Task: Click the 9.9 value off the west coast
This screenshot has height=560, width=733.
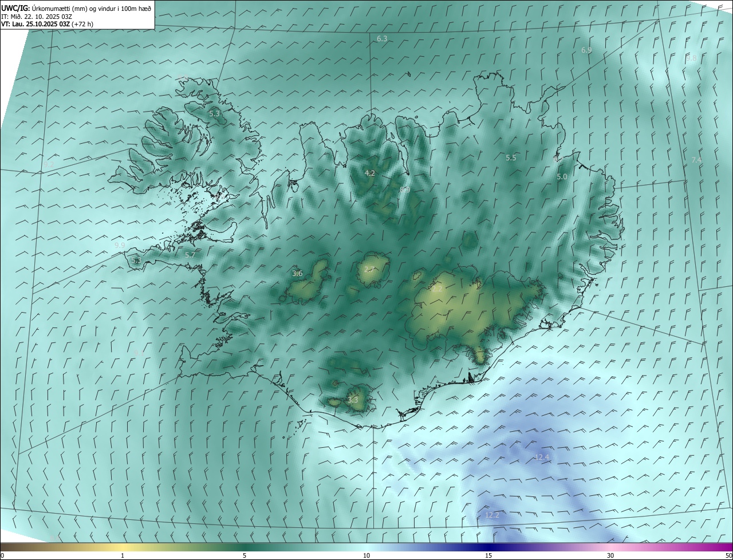Action: [120, 245]
